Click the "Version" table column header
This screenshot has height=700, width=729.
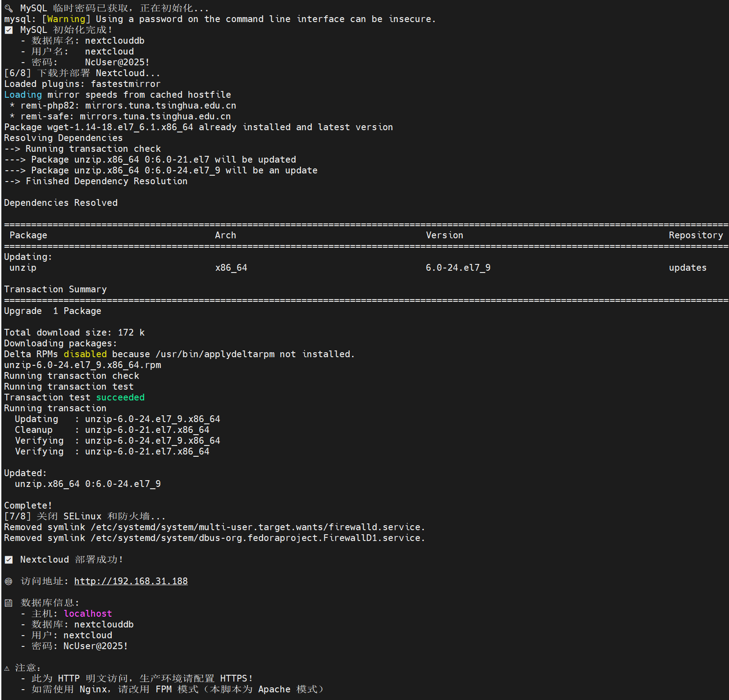(445, 235)
